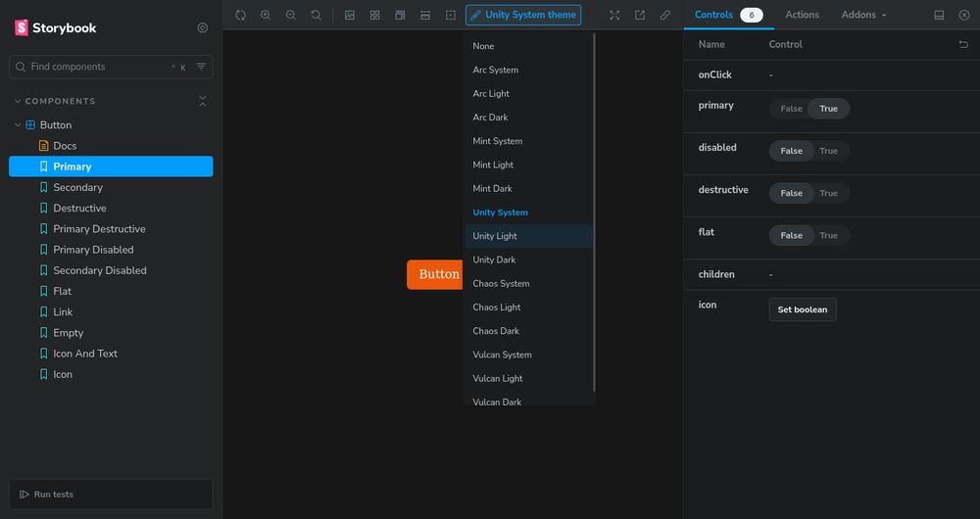Click the play icon in Run tests

point(24,494)
